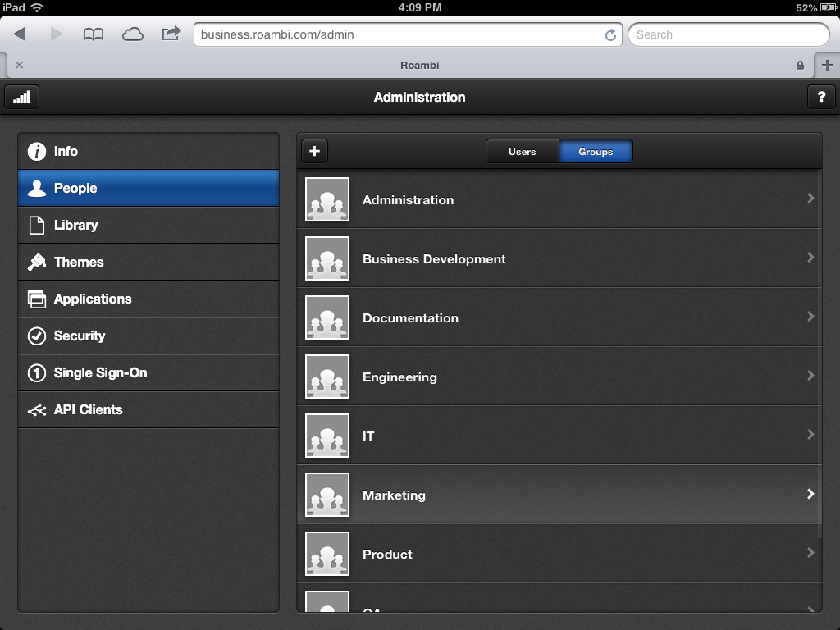Click the Marketing group avatar
Image resolution: width=840 pixels, height=630 pixels.
coord(327,495)
